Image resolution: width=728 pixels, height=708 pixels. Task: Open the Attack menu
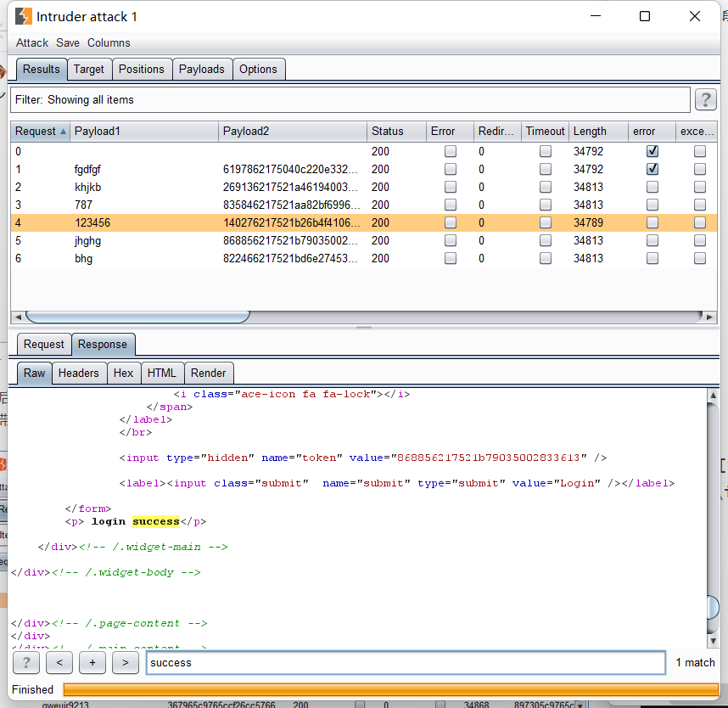coord(32,42)
